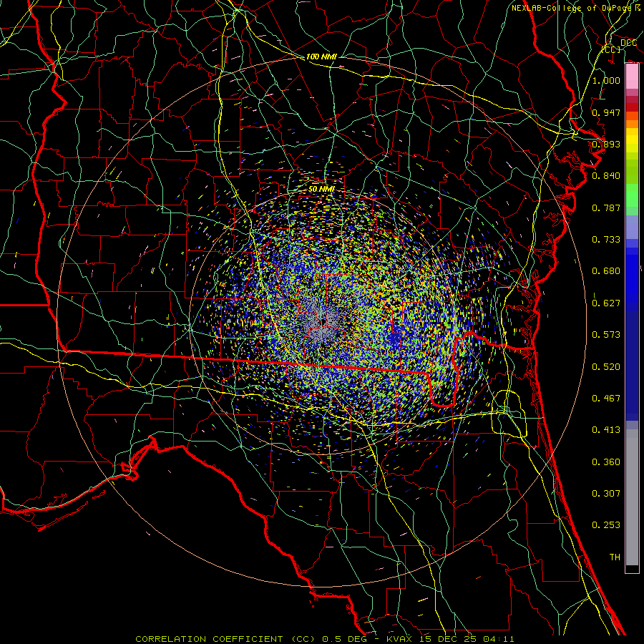Click the 0.573 legend value
644x644 pixels.
tap(606, 335)
